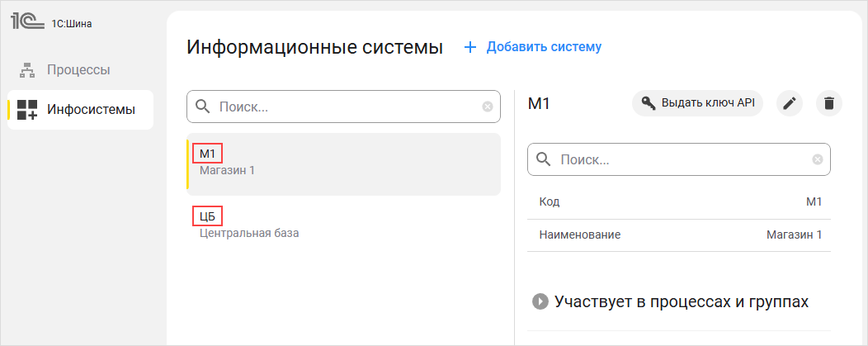Click the magnifier icon in systems list search
868x346 pixels.
coord(202,107)
